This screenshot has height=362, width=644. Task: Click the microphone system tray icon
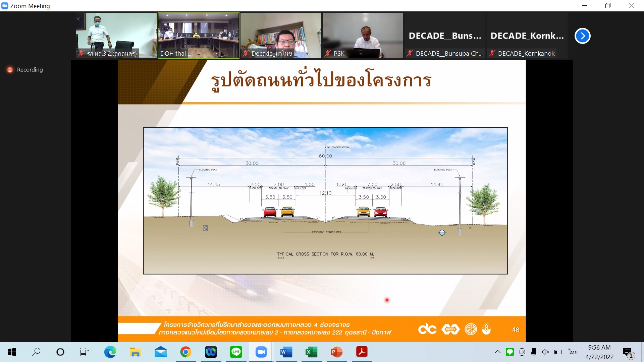534,352
